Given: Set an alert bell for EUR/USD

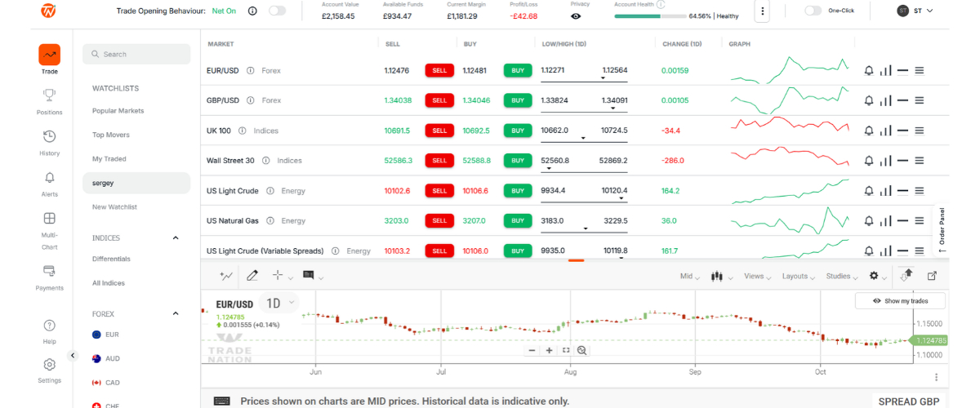Looking at the screenshot, I should (868, 70).
